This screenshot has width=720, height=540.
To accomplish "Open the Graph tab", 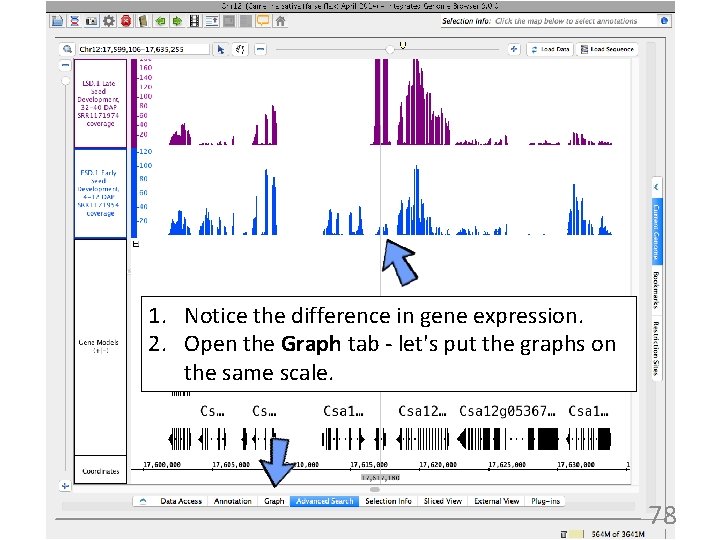I will (x=274, y=501).
